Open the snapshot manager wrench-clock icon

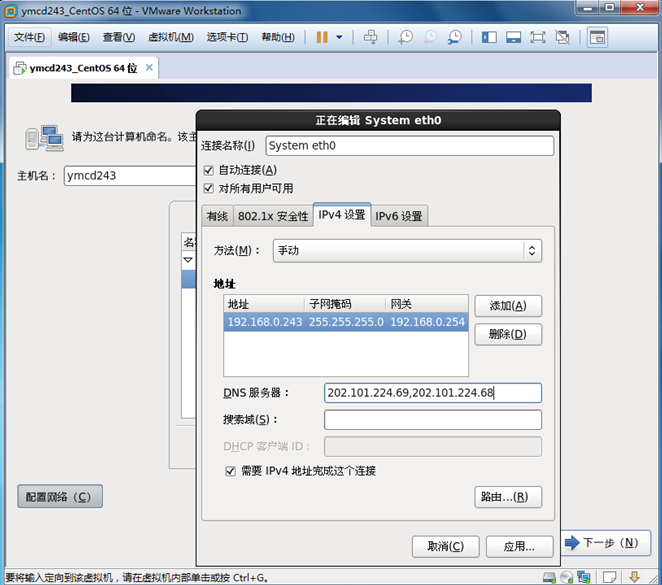(455, 37)
